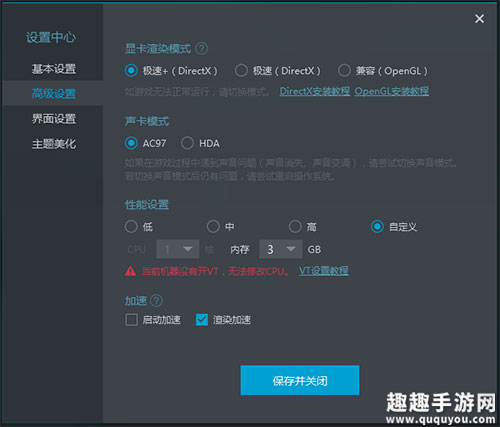The image size is (500, 427).
Task: Open the 内存 GB dropdown
Action: coord(281,249)
